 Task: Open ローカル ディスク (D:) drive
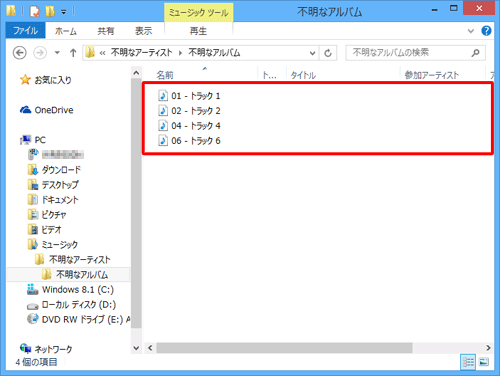click(79, 305)
